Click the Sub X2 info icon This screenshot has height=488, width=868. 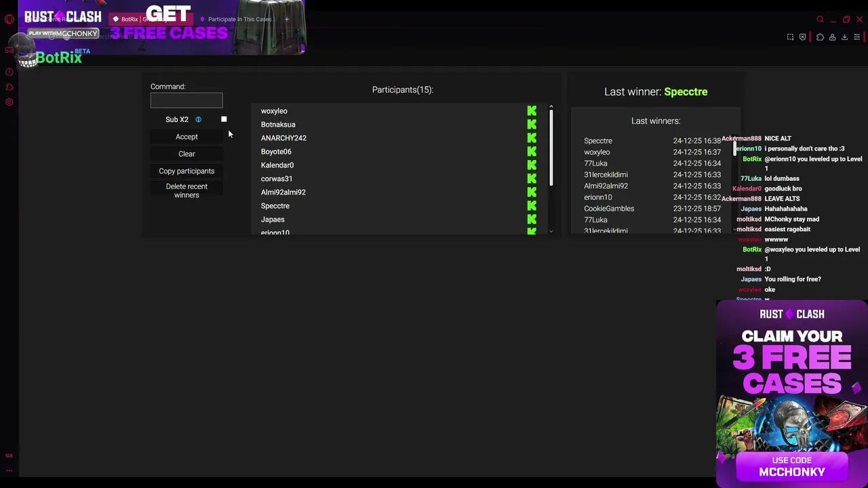point(198,119)
